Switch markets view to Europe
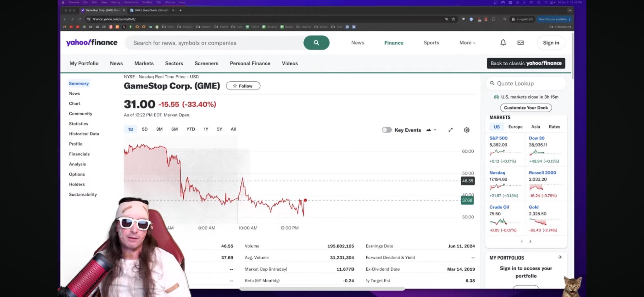Image resolution: width=644 pixels, height=297 pixels. 515,127
